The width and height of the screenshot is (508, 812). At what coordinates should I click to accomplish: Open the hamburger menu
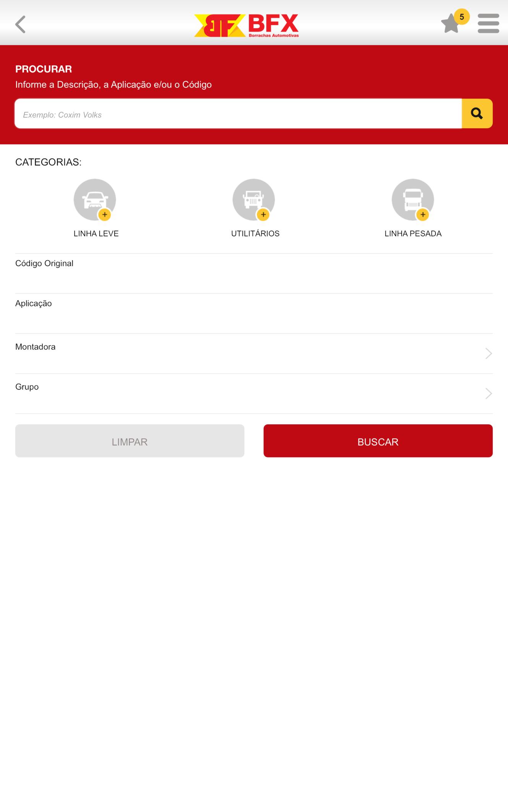coord(488,24)
